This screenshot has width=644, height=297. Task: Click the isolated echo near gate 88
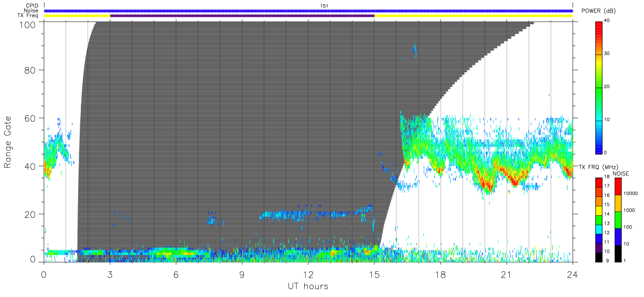pyautogui.click(x=415, y=51)
